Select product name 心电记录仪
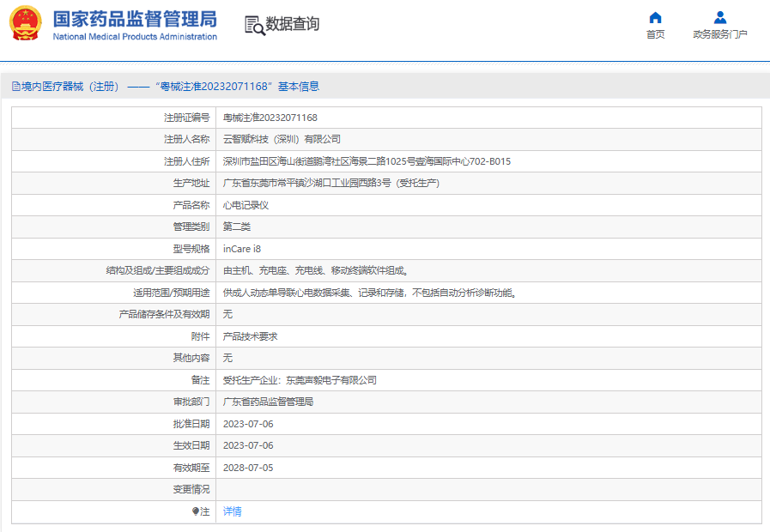The image size is (770, 532). (x=246, y=205)
